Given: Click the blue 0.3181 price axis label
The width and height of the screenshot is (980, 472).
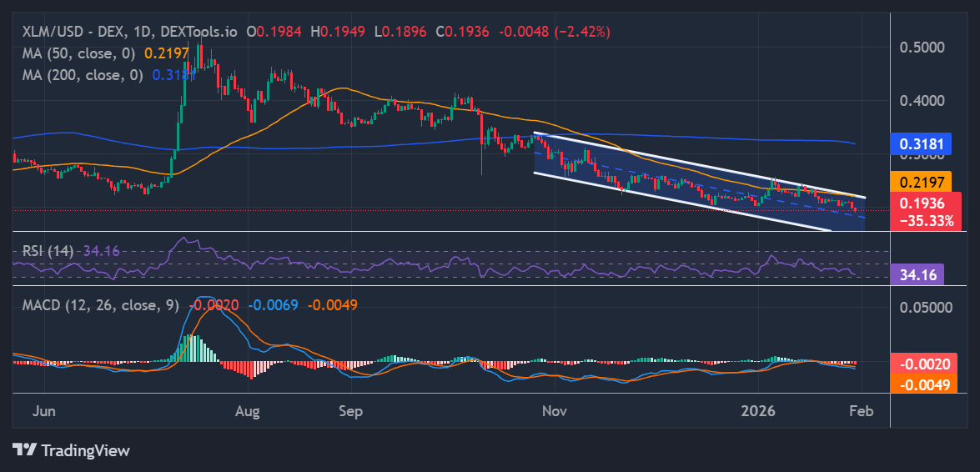Looking at the screenshot, I should (922, 143).
